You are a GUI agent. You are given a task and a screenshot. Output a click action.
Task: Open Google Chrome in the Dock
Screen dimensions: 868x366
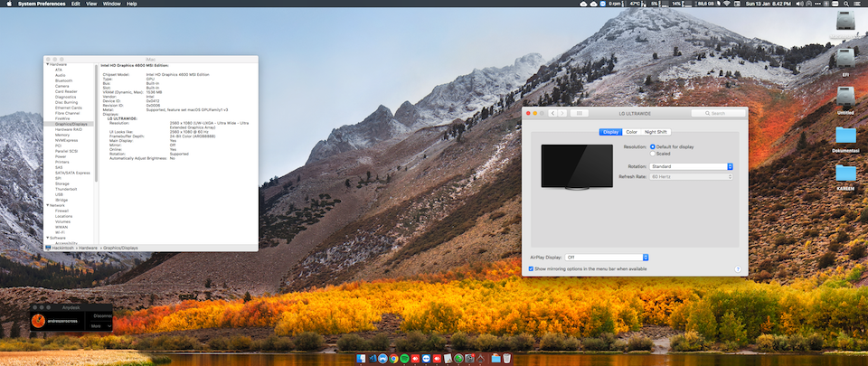point(393,358)
